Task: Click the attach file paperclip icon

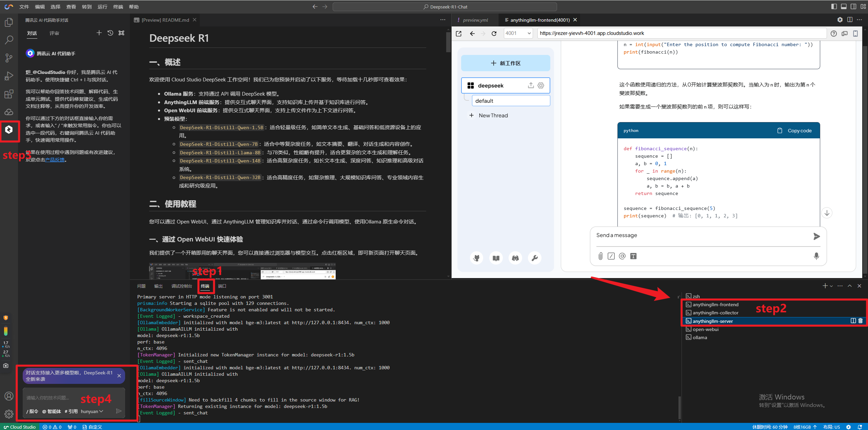Action: 600,256
